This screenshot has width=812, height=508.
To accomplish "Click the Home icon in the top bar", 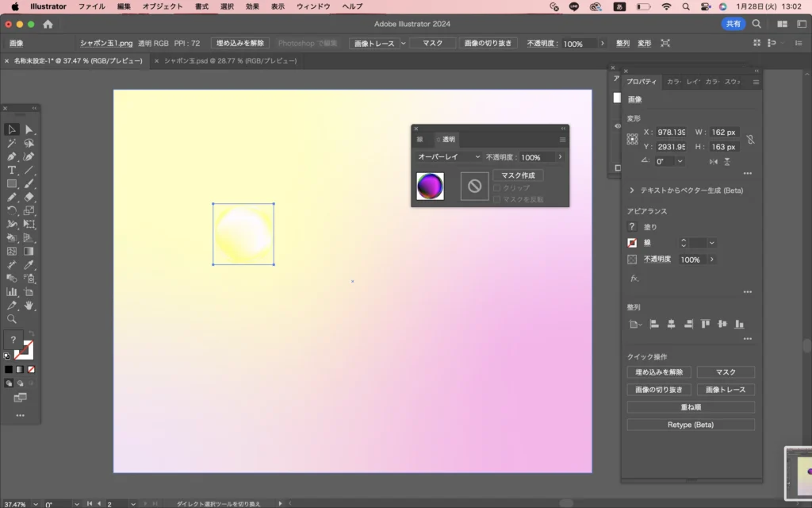I will (48, 24).
